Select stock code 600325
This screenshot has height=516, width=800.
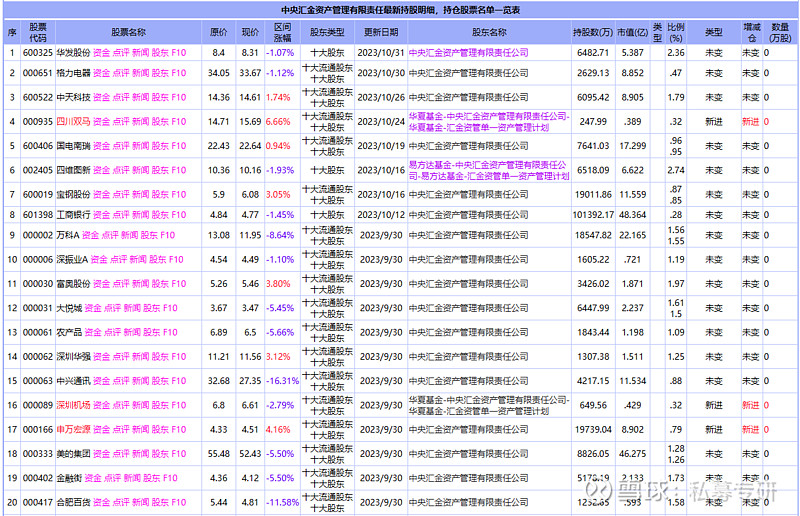(x=38, y=53)
